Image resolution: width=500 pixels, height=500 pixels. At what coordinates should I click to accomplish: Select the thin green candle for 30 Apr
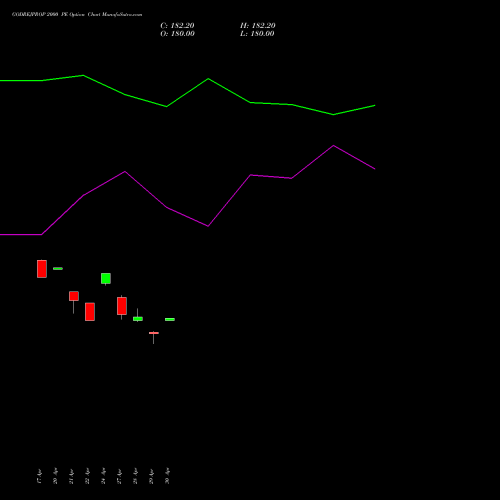[170, 319]
